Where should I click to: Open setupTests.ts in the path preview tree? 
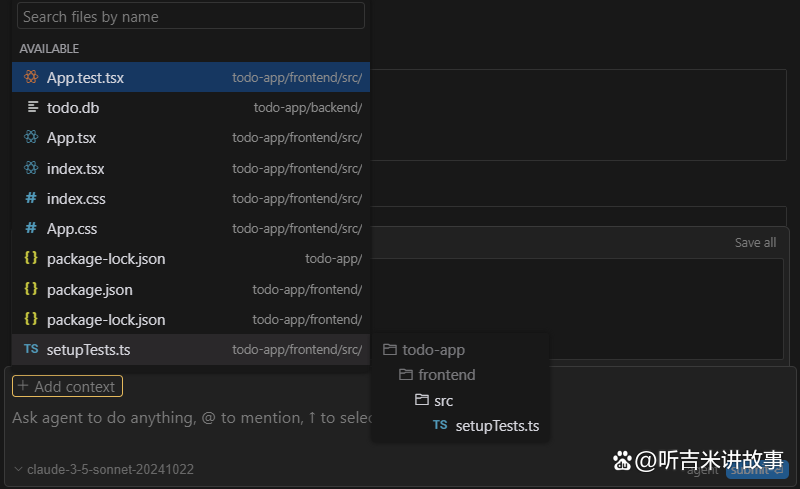point(496,426)
